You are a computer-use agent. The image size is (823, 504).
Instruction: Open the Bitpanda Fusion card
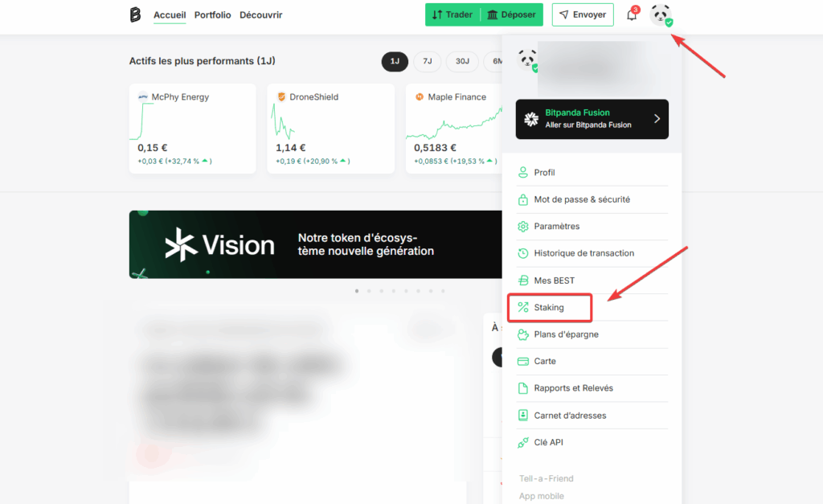click(592, 119)
